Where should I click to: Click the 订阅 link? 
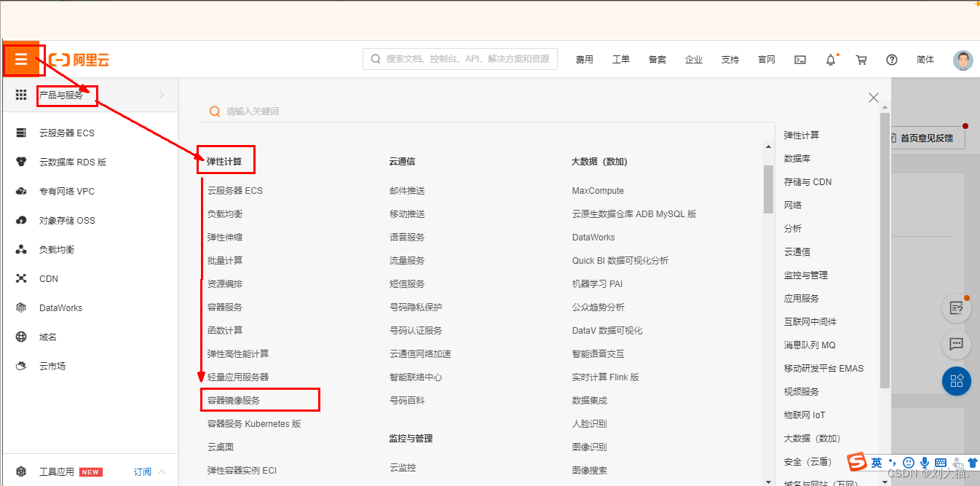coord(143,472)
